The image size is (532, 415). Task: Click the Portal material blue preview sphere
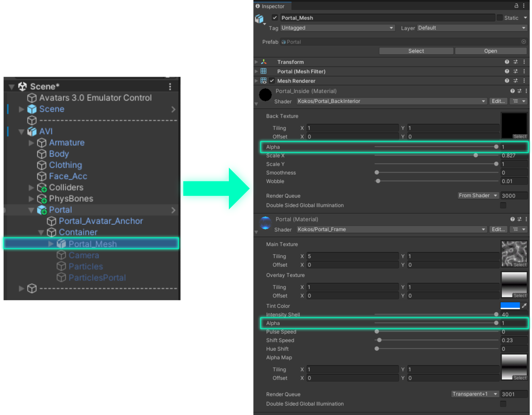pyautogui.click(x=265, y=223)
